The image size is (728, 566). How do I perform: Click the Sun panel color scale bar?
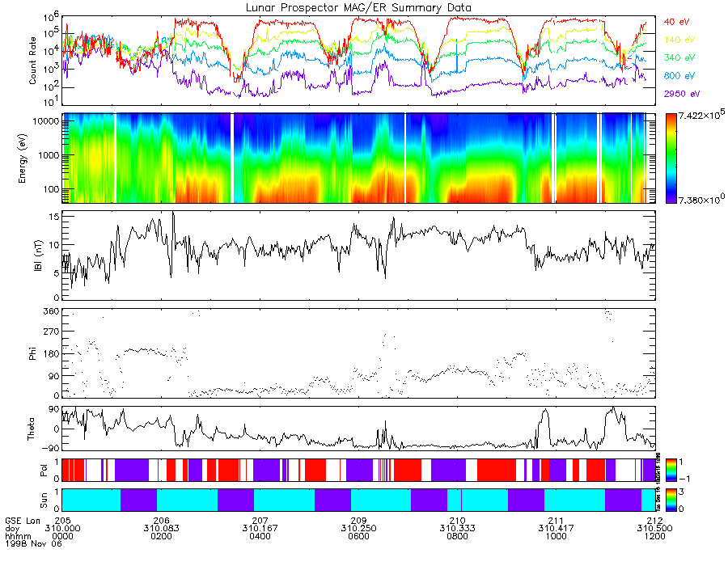(x=671, y=501)
